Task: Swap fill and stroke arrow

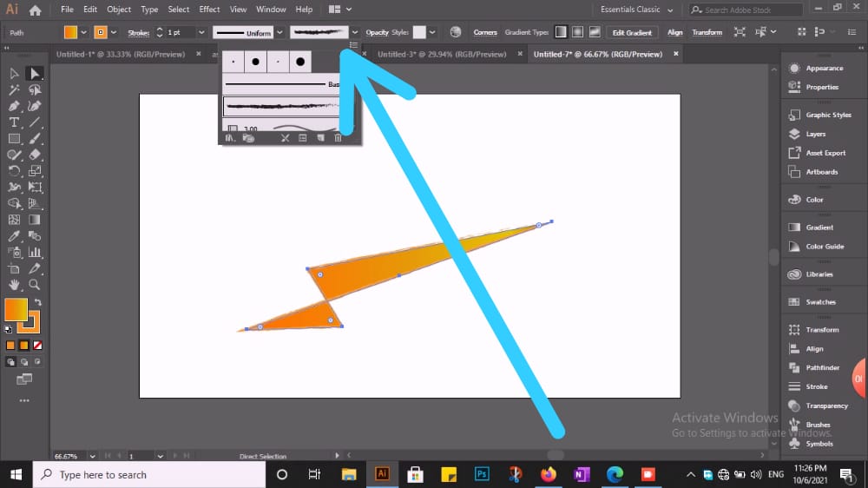Action: tap(38, 302)
